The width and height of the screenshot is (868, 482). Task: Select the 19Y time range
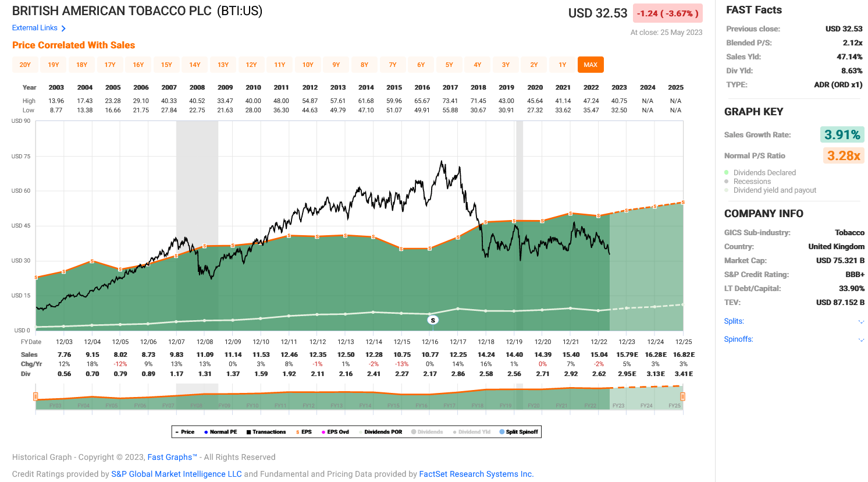tap(54, 65)
